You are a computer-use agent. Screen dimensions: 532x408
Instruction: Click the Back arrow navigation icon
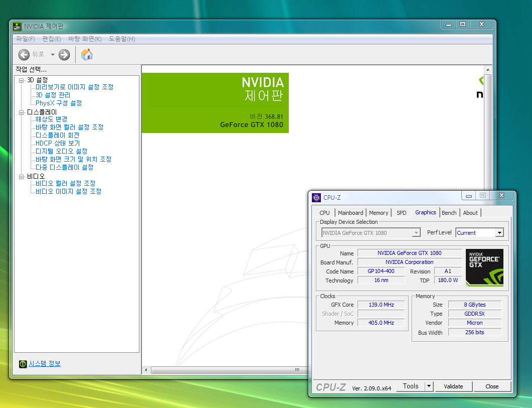click(x=24, y=55)
